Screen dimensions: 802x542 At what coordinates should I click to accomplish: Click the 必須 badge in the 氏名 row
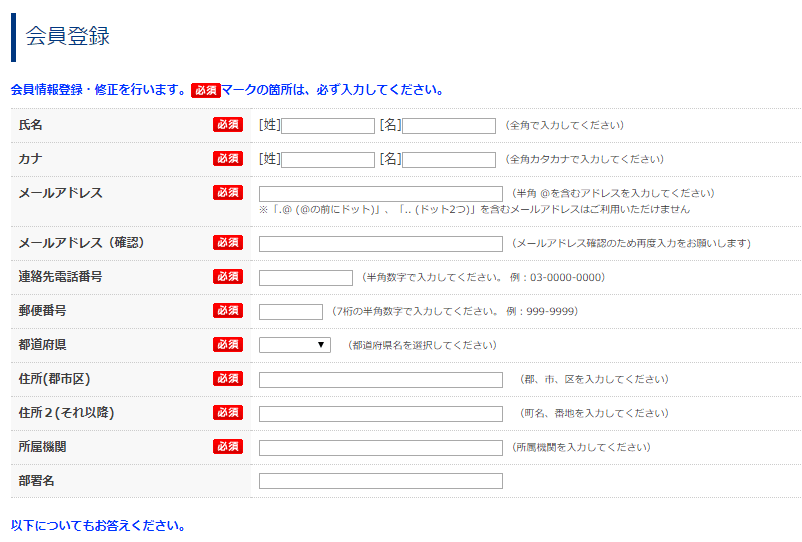coord(227,125)
